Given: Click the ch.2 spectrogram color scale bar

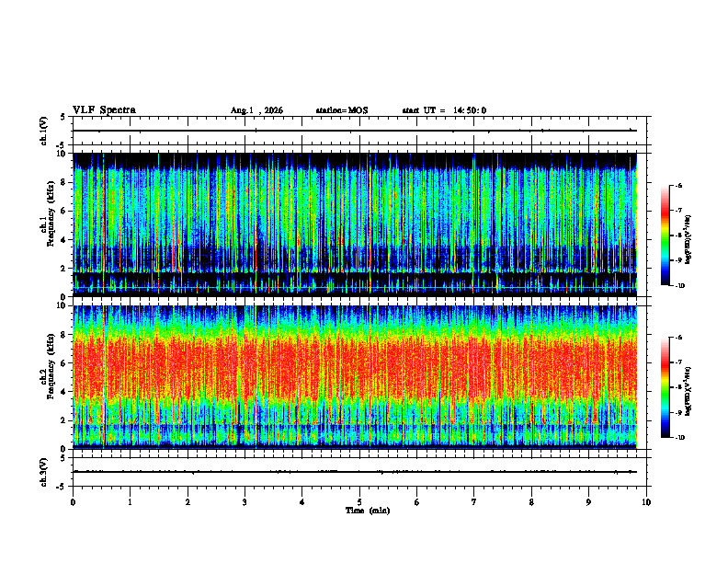Looking at the screenshot, I should [x=665, y=387].
